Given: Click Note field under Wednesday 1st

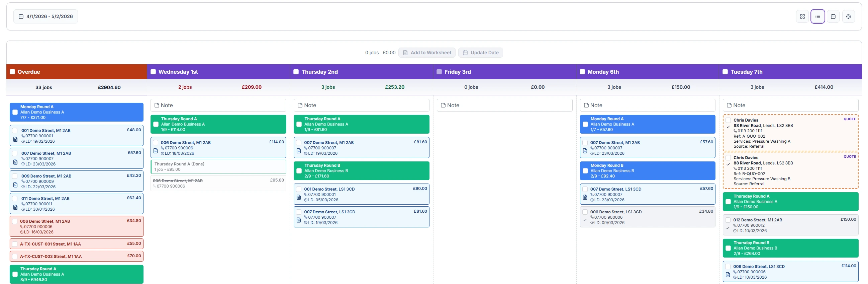Looking at the screenshot, I should 218,105.
